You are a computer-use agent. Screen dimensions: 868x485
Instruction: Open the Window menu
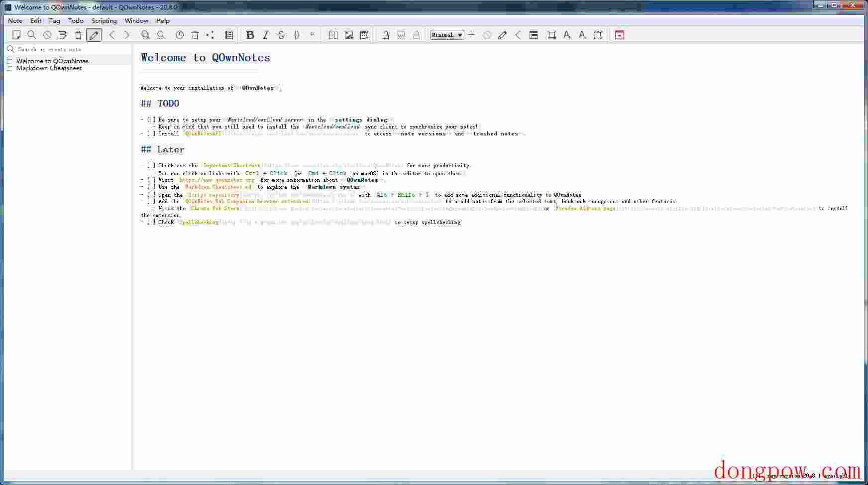pyautogui.click(x=136, y=21)
